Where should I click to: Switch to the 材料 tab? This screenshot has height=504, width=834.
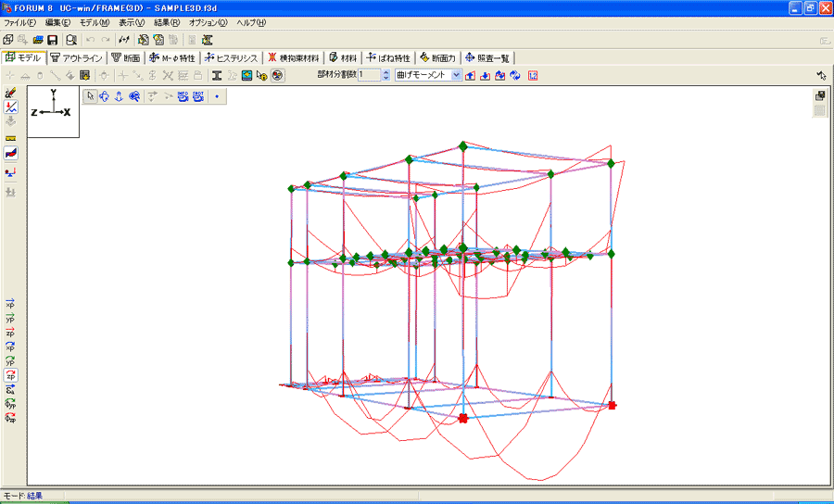[343, 58]
